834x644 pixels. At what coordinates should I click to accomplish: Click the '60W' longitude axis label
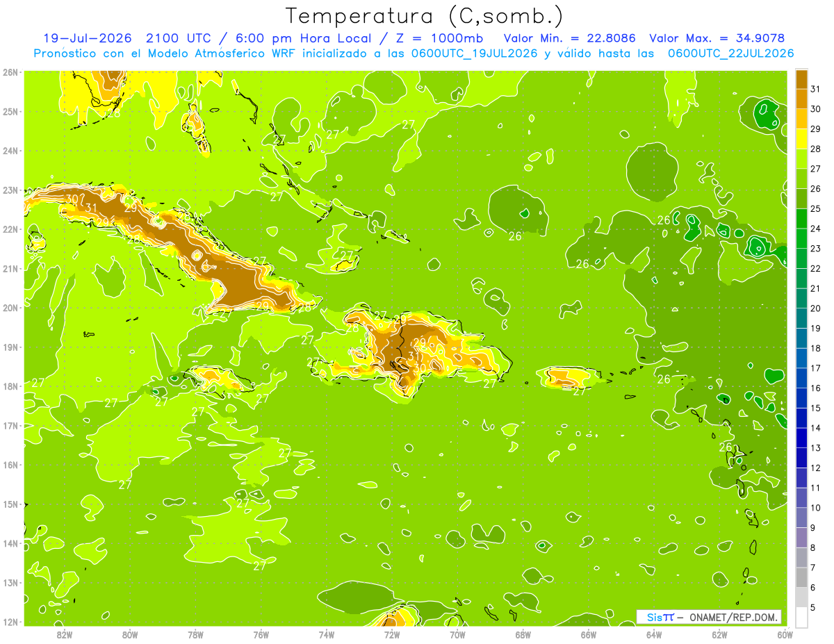(x=785, y=634)
